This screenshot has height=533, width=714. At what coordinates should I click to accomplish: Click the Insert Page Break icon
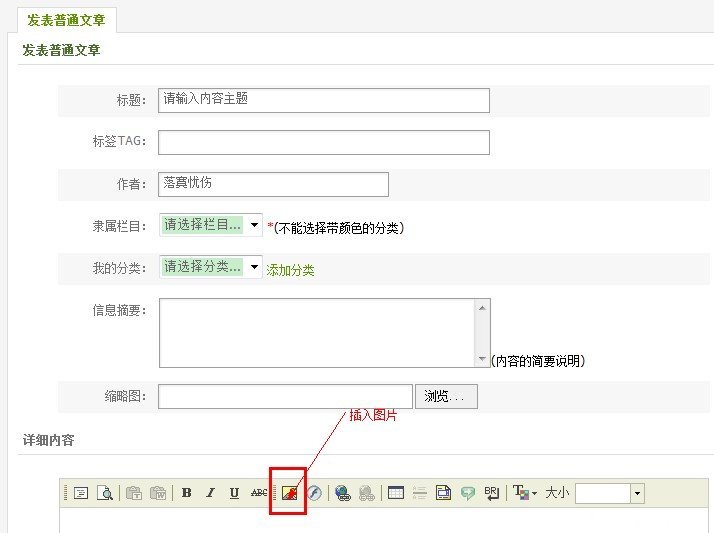pyautogui.click(x=443, y=492)
